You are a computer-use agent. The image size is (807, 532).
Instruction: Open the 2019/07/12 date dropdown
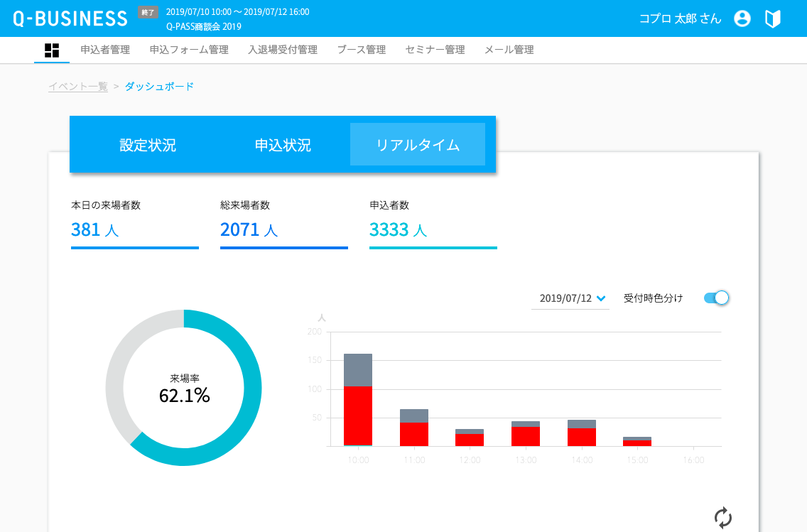pyautogui.click(x=571, y=298)
